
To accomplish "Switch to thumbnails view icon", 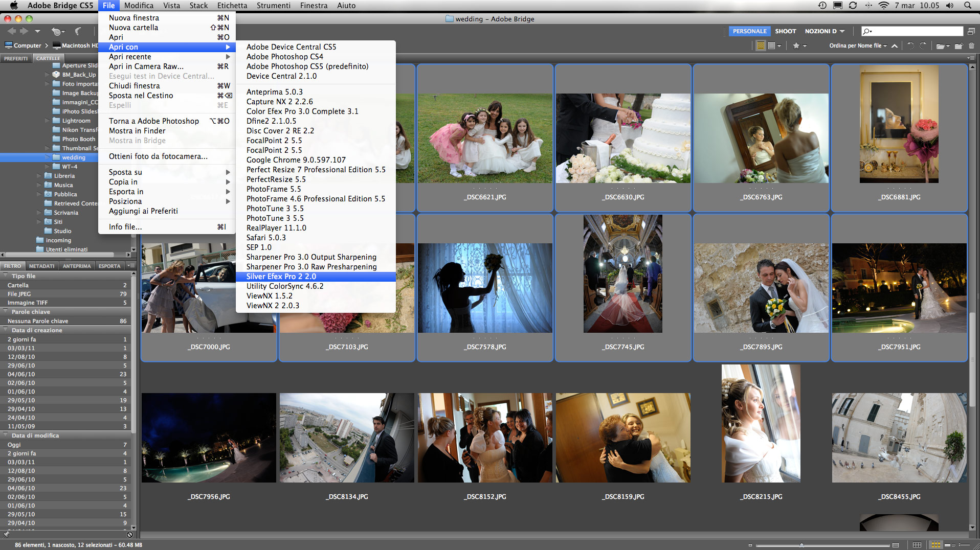I will point(936,545).
